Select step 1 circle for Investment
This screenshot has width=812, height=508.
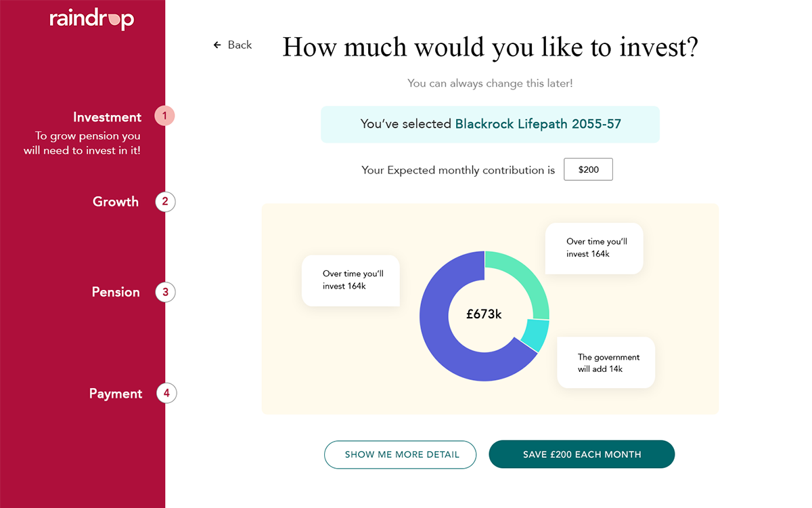tap(164, 116)
